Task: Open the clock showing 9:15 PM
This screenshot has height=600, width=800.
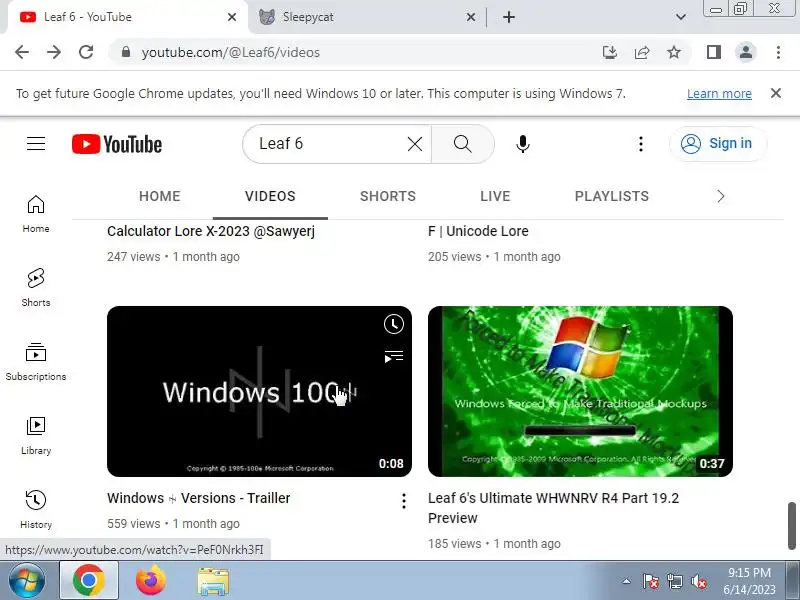Action: (x=749, y=581)
